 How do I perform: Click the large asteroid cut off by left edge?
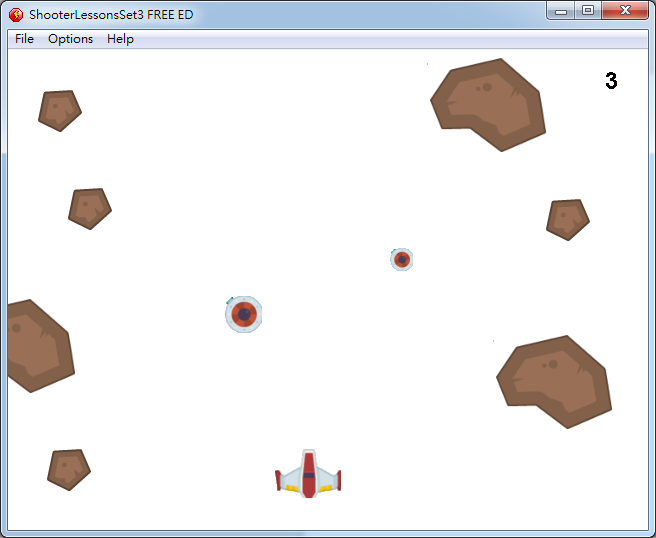coord(36,345)
